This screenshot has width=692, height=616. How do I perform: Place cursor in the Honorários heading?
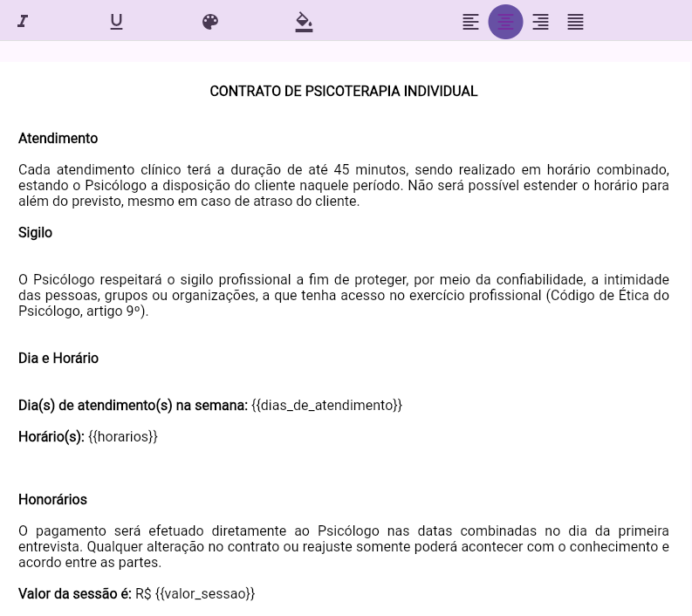click(x=52, y=500)
